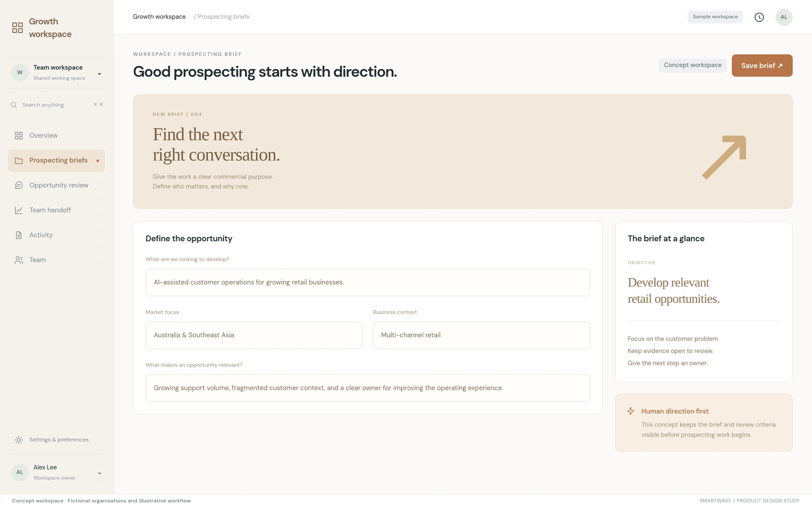This screenshot has width=812, height=508.
Task: Click the Save brief button
Action: click(x=762, y=66)
